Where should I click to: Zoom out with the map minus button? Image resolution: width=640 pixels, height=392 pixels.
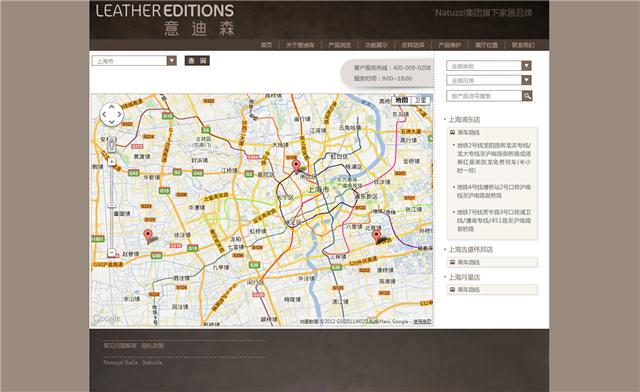(x=111, y=253)
